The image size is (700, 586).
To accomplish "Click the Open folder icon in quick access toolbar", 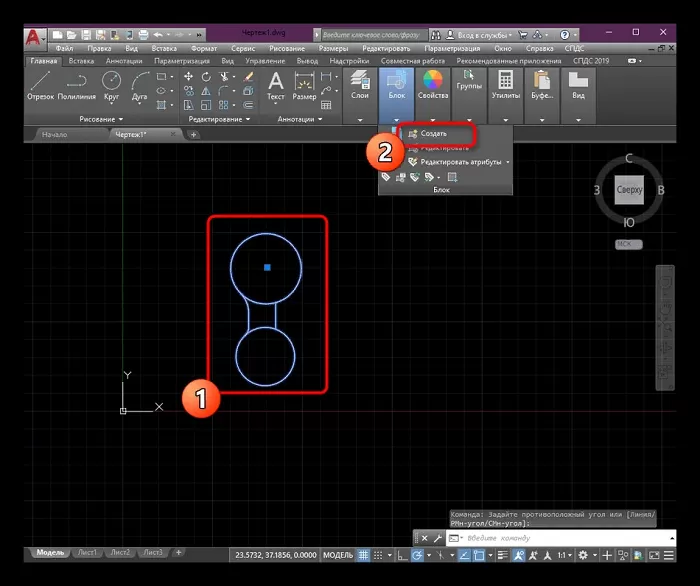I will (x=71, y=34).
